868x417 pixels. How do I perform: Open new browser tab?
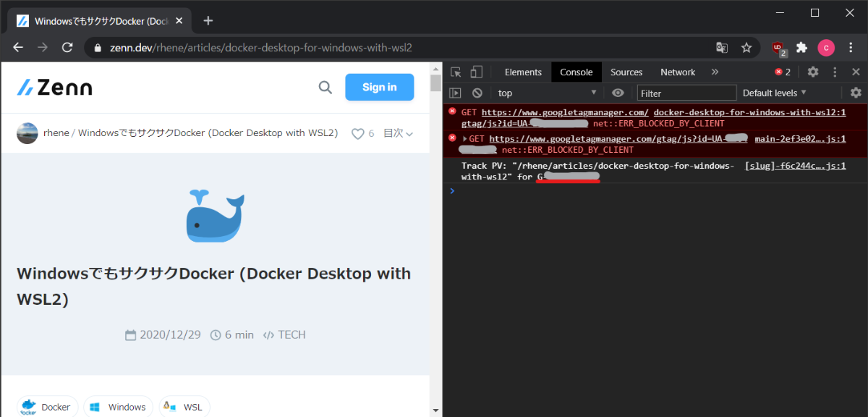pos(208,20)
